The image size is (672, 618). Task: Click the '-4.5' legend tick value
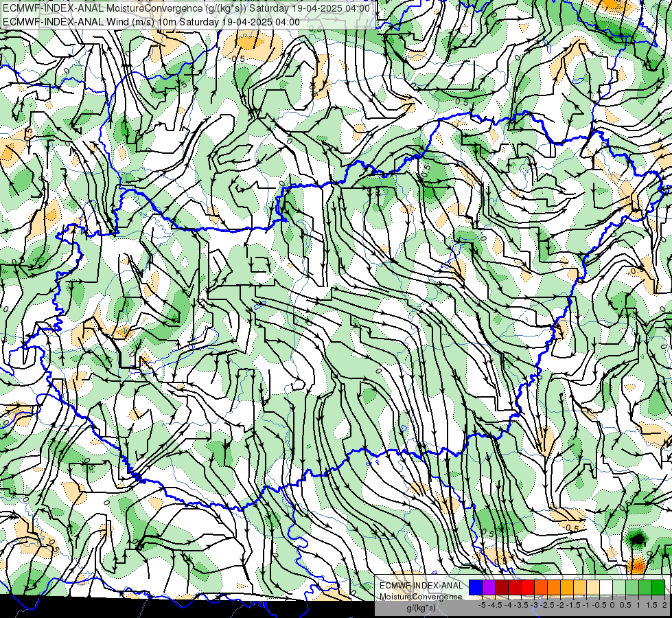click(495, 605)
